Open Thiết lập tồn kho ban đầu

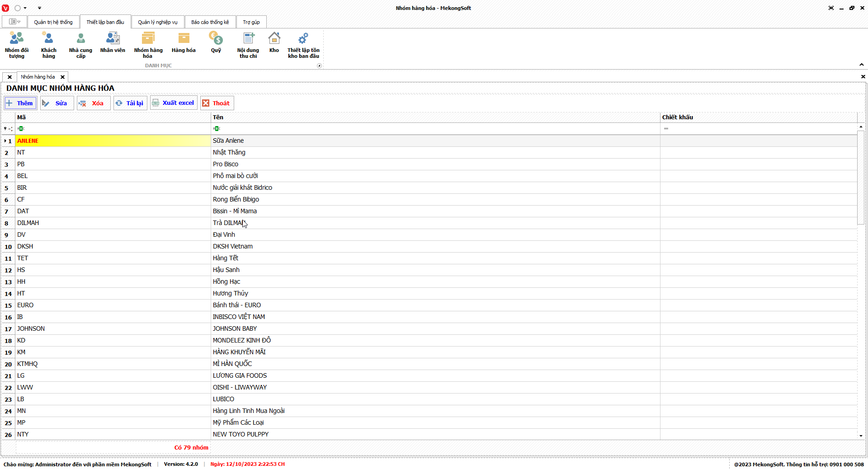click(x=303, y=45)
